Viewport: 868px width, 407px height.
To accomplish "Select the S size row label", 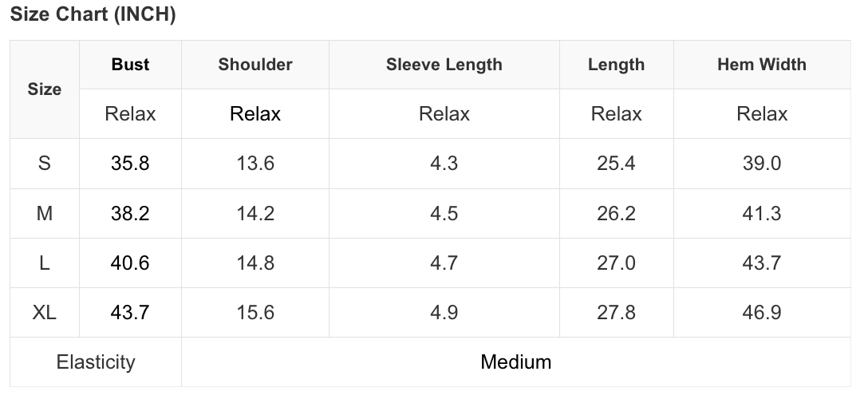I will 45,164.
